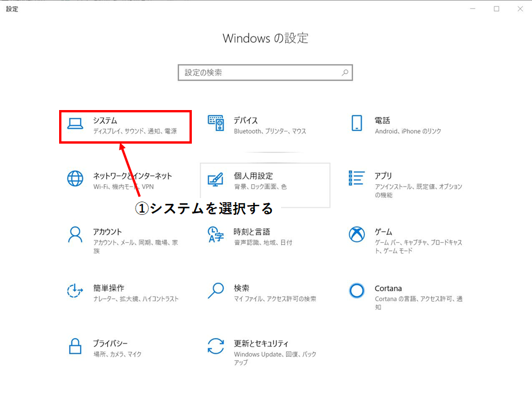Image resolution: width=532 pixels, height=417 pixels.
Task: Open ネットワークとインターネット title text
Action: tap(133, 176)
